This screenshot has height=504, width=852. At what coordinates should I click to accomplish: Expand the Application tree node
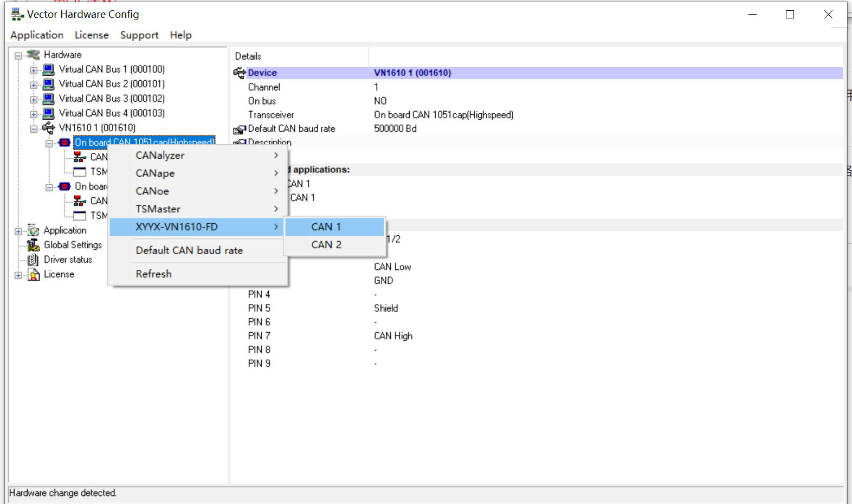click(18, 231)
